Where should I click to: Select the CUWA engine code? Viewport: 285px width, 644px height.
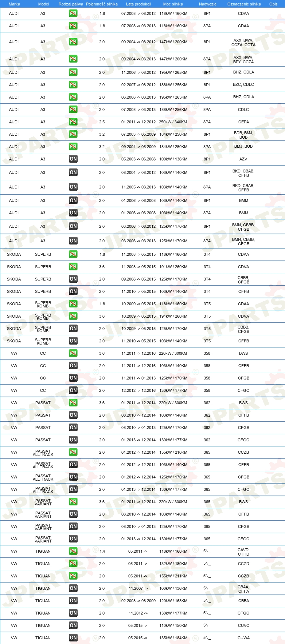click(243, 638)
